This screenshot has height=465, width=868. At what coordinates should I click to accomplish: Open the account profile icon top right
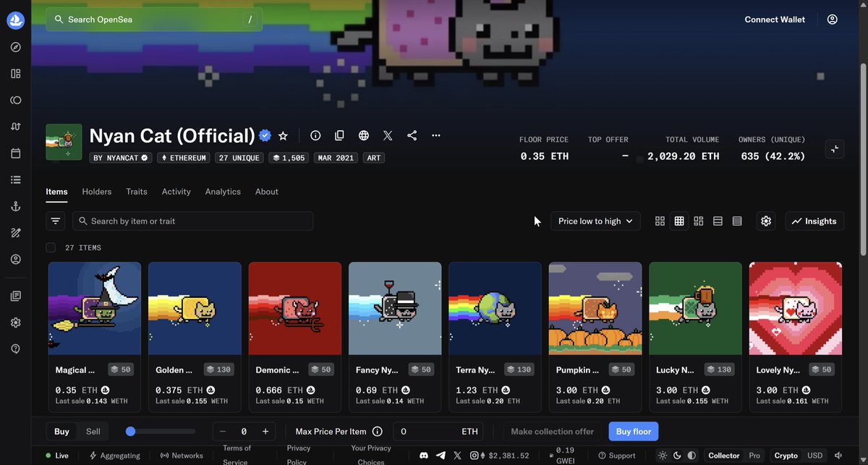pyautogui.click(x=833, y=20)
